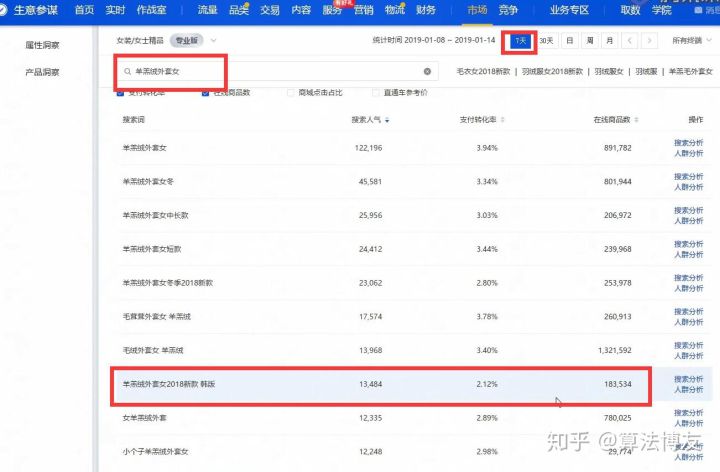
Task: Open 人群分析 for row 羊羔绒外套女中长款
Action: coord(688,221)
